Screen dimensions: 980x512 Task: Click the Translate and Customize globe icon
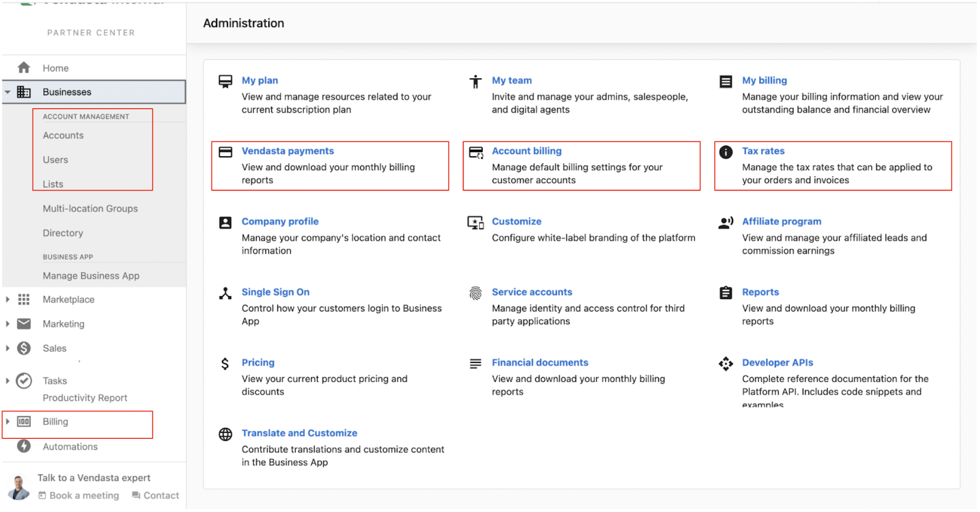click(225, 434)
